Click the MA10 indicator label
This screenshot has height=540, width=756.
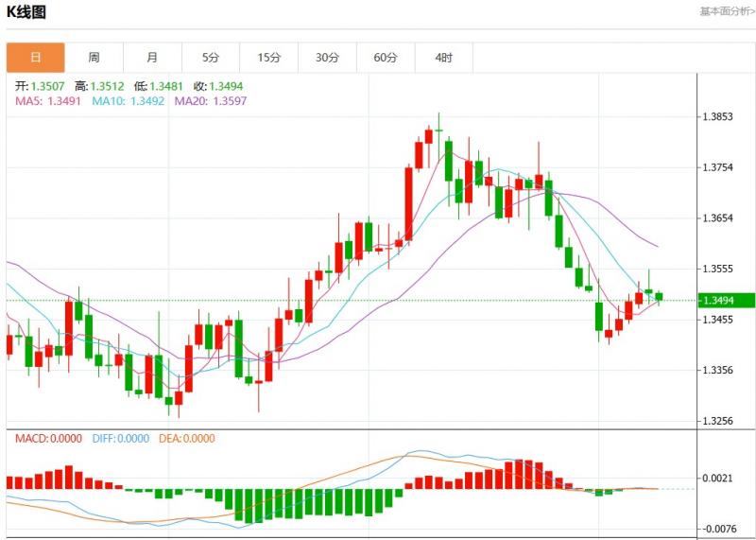click(129, 100)
